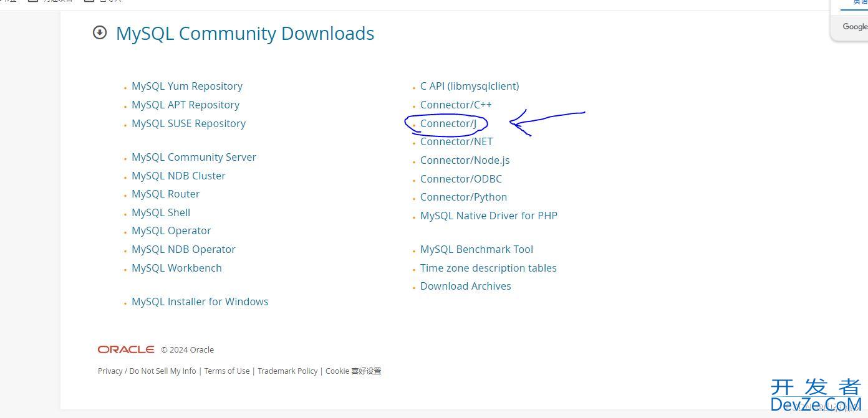The width and height of the screenshot is (868, 418).
Task: Click the '© 2024 Oracle' copyright text
Action: tap(187, 350)
